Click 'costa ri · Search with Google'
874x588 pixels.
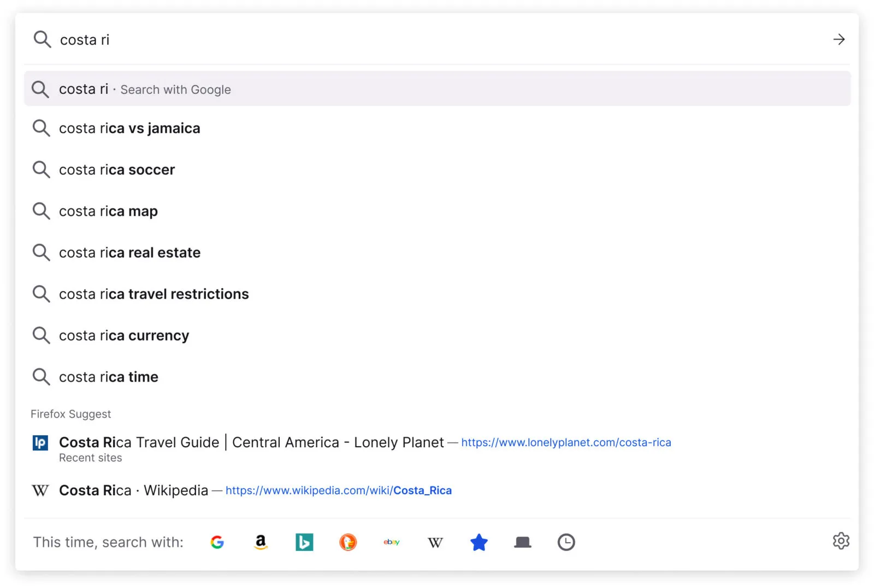[x=145, y=88]
